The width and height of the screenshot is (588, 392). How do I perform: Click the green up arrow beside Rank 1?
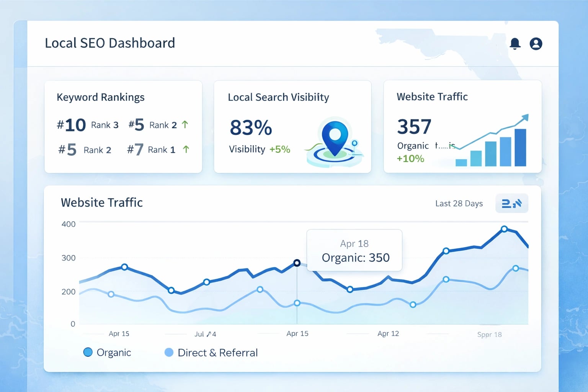click(x=185, y=149)
